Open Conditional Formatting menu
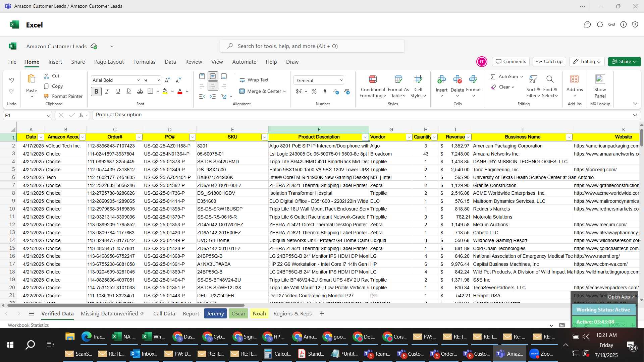The width and height of the screenshot is (644, 362). coord(373,86)
